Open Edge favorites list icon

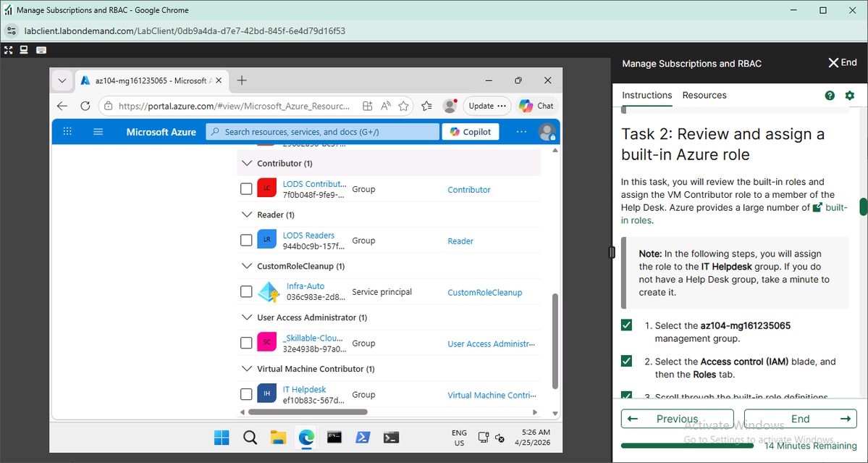[426, 106]
